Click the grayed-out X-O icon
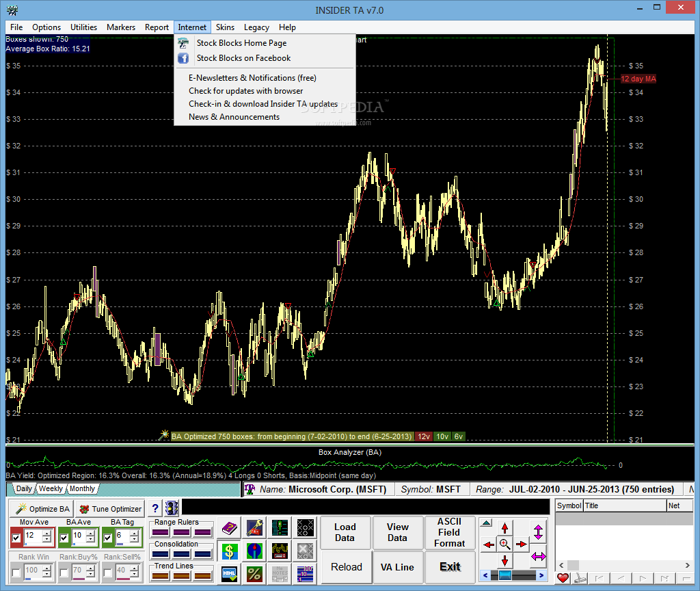This screenshot has width=700, height=591. coord(306,551)
